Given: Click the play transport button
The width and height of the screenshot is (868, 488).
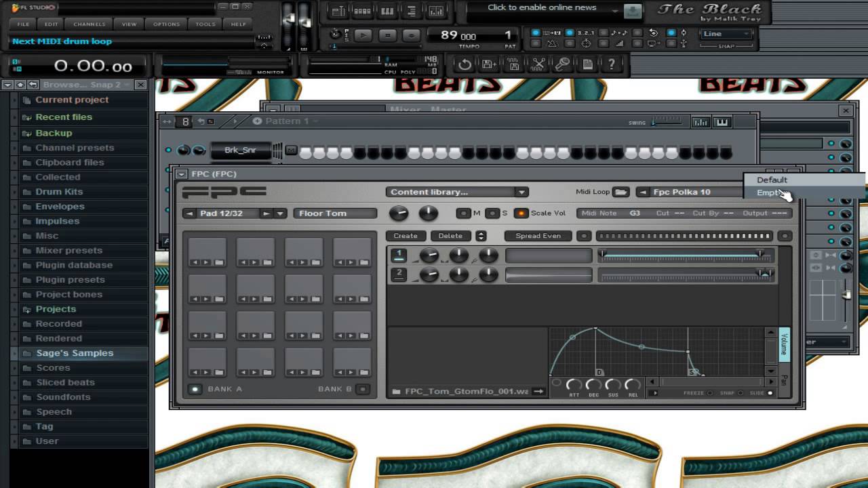Looking at the screenshot, I should (363, 35).
